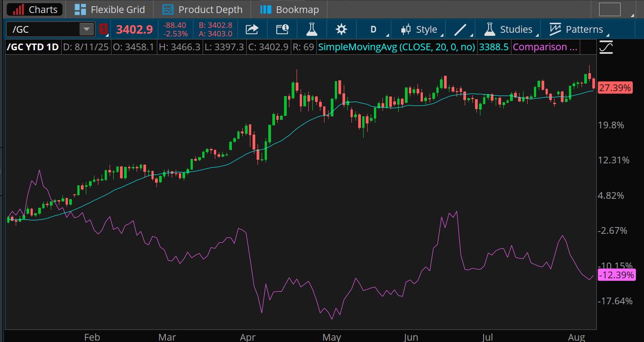Click the Apr label on time axis
This screenshot has height=342, width=644.
pos(248,337)
